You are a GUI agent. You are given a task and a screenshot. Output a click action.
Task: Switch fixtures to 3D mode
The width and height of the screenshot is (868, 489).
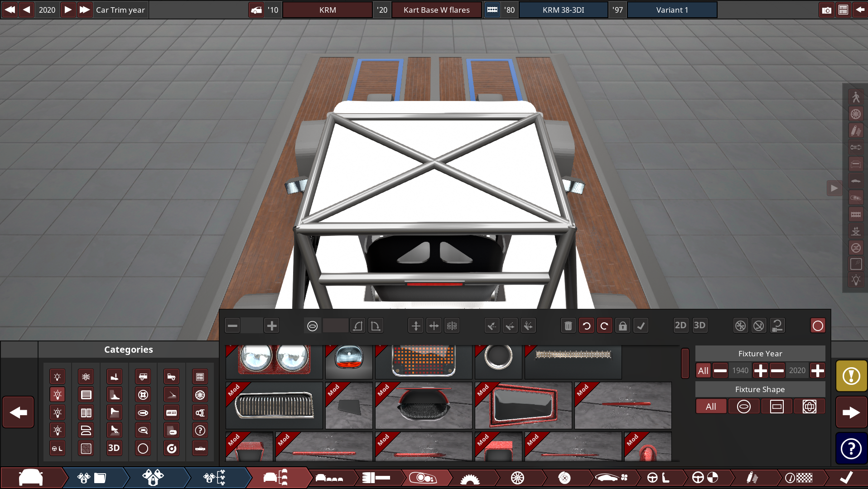point(699,326)
